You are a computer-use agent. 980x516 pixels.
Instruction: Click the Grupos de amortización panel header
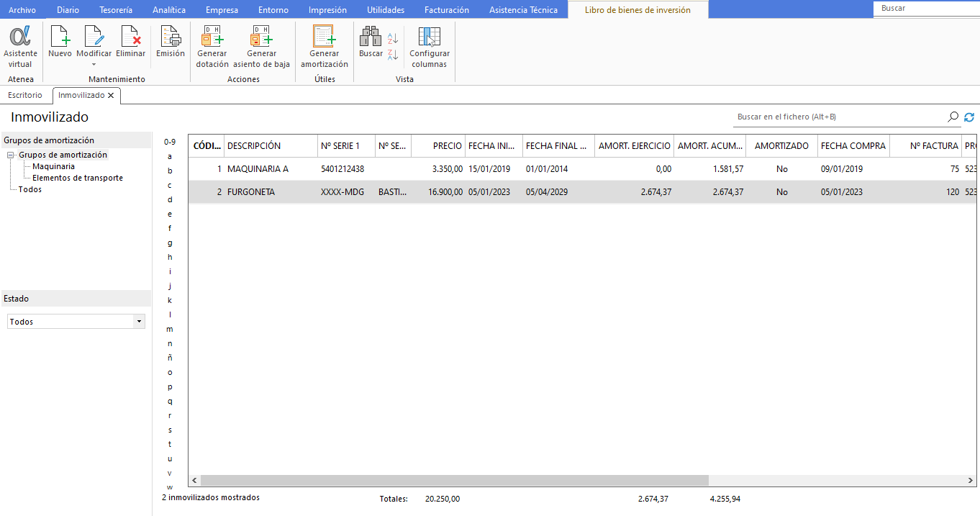pos(76,140)
